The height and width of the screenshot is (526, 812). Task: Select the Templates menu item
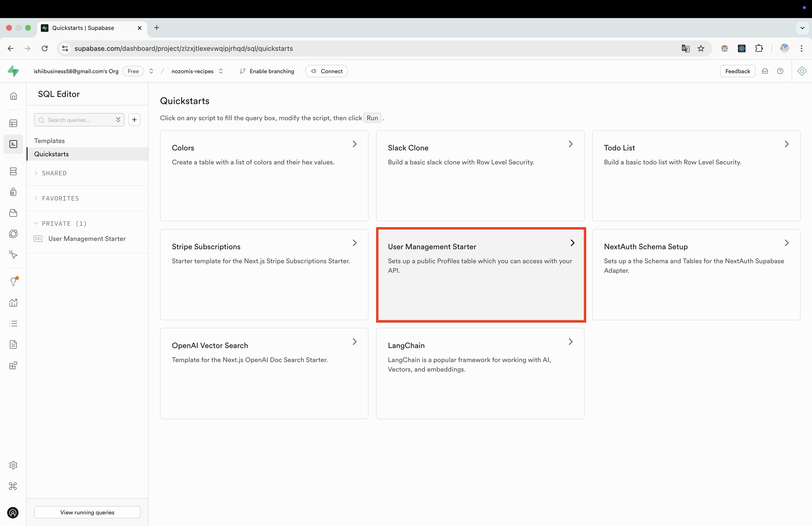tap(49, 140)
